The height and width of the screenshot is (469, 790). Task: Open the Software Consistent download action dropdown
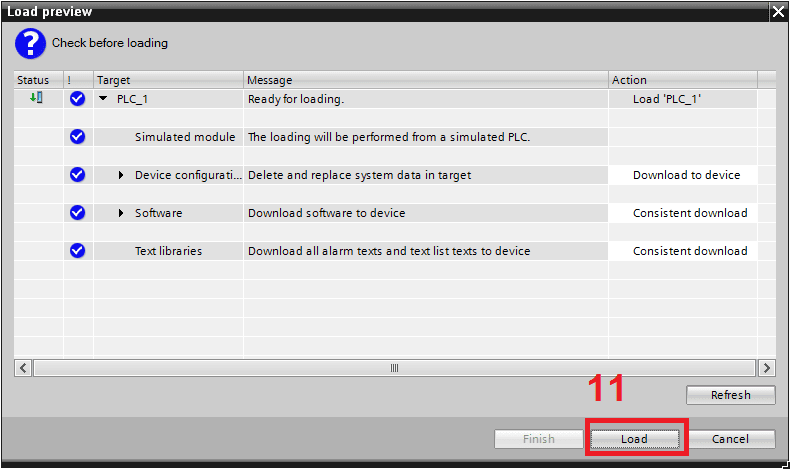[x=689, y=213]
